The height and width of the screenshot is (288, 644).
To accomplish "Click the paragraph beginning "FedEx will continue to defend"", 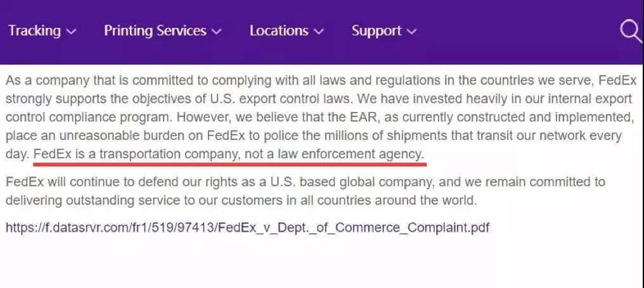I will point(305,191).
